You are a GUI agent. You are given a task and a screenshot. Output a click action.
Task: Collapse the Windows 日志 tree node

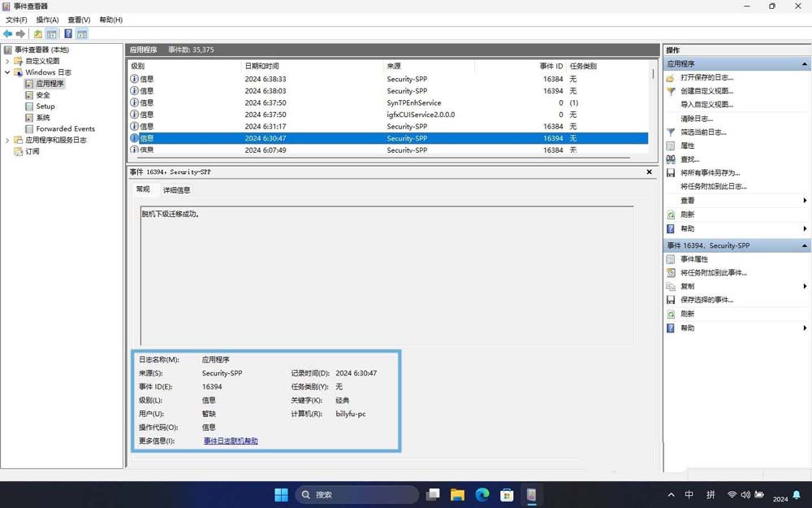coord(8,72)
